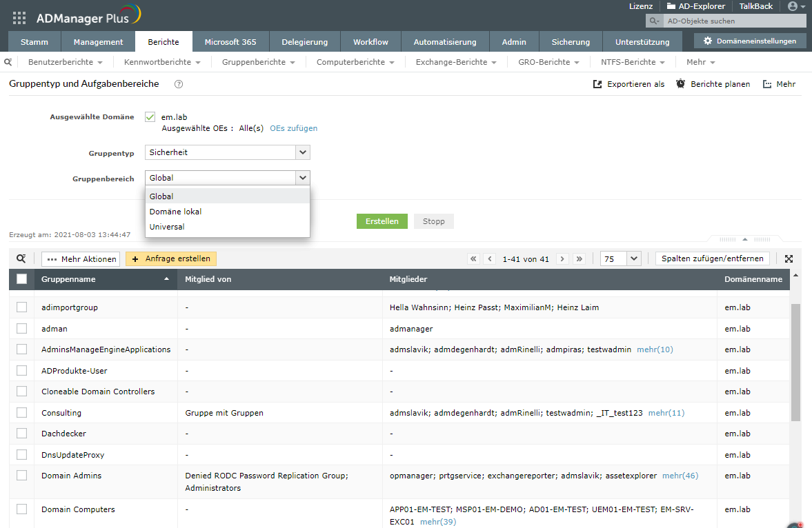Uncheck the em.lab domain checkbox
This screenshot has width=812, height=528.
[x=150, y=117]
